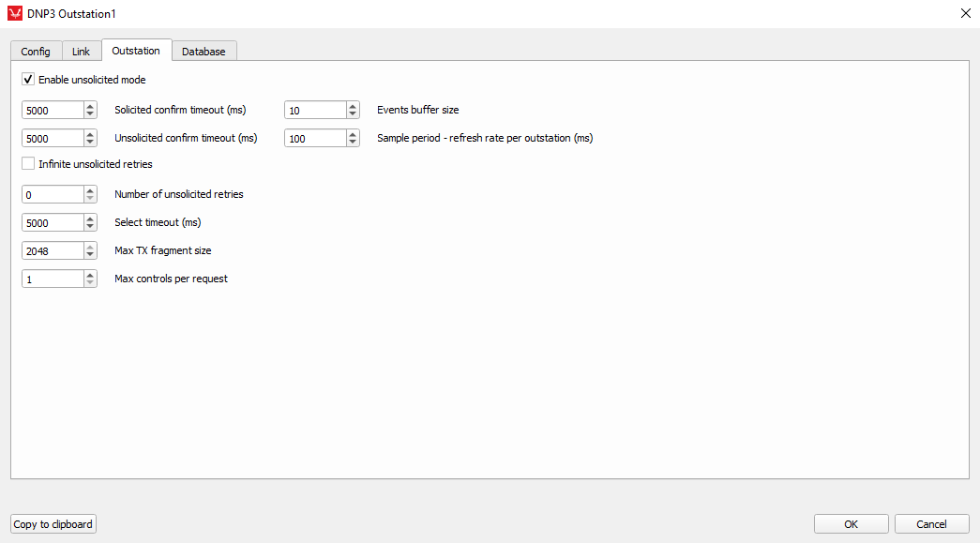Click the Number of unsolicited retries field
Screen dimensions: 980x543
coord(53,195)
